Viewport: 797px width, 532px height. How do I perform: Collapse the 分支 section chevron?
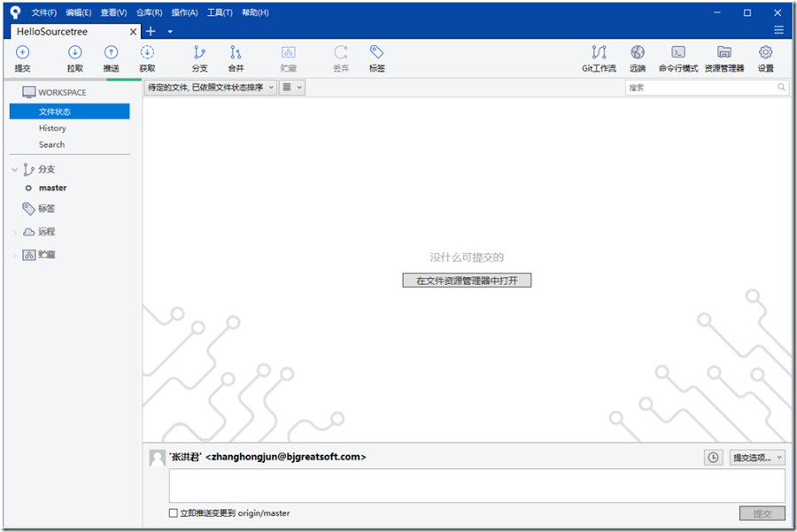pyautogui.click(x=15, y=169)
